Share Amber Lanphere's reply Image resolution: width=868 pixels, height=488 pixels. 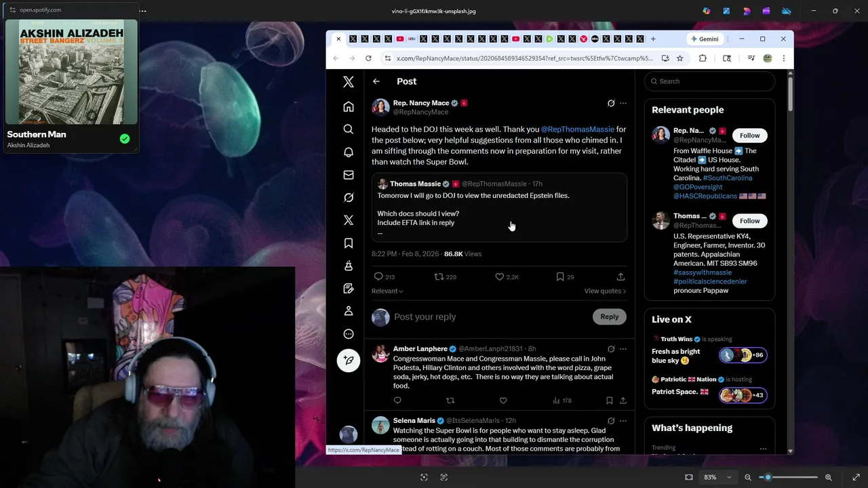tap(623, 401)
